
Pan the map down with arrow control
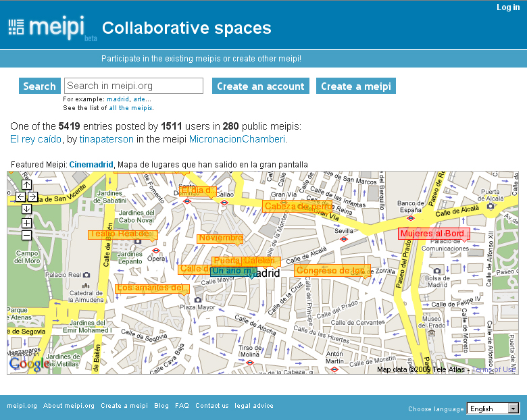26,209
